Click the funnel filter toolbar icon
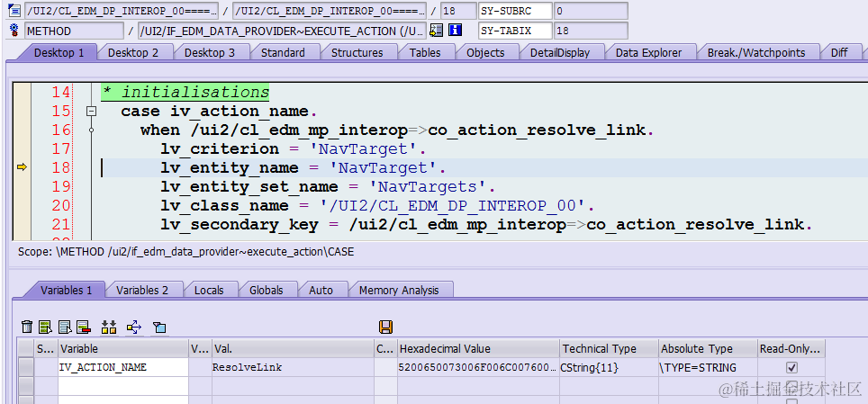 tap(160, 328)
